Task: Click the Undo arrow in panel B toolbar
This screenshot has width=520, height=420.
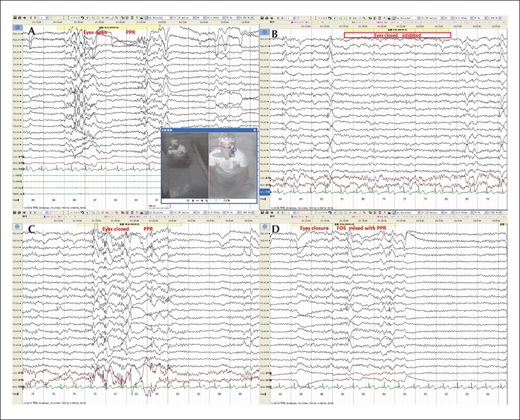Action: coord(330,18)
